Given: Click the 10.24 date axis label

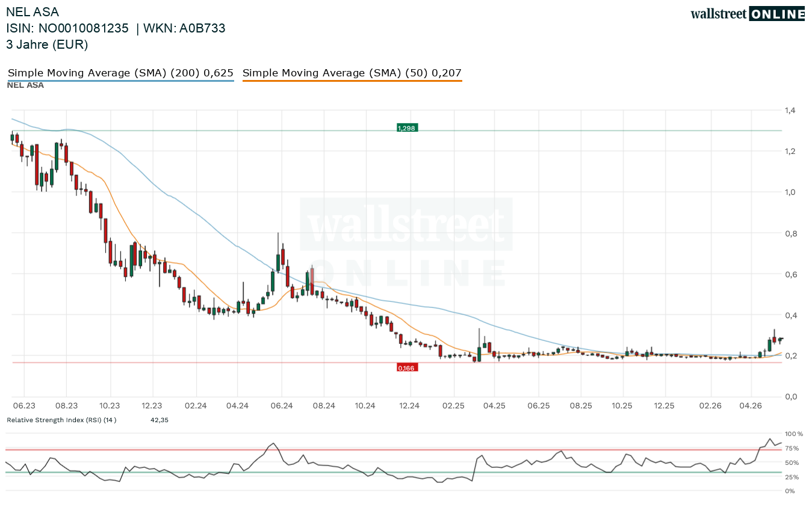Looking at the screenshot, I should coord(365,405).
